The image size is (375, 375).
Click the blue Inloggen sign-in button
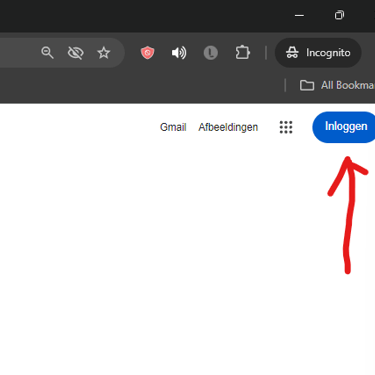pyautogui.click(x=344, y=127)
